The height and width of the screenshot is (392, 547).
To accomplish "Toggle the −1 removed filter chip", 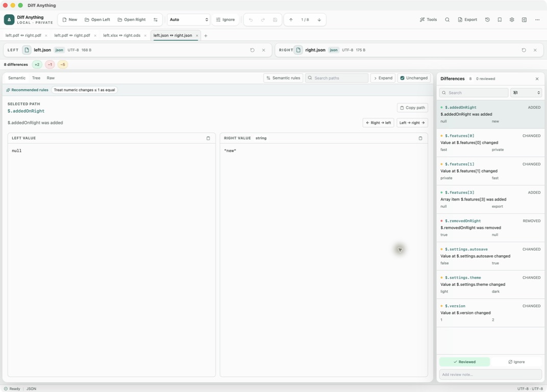I will click(50, 65).
